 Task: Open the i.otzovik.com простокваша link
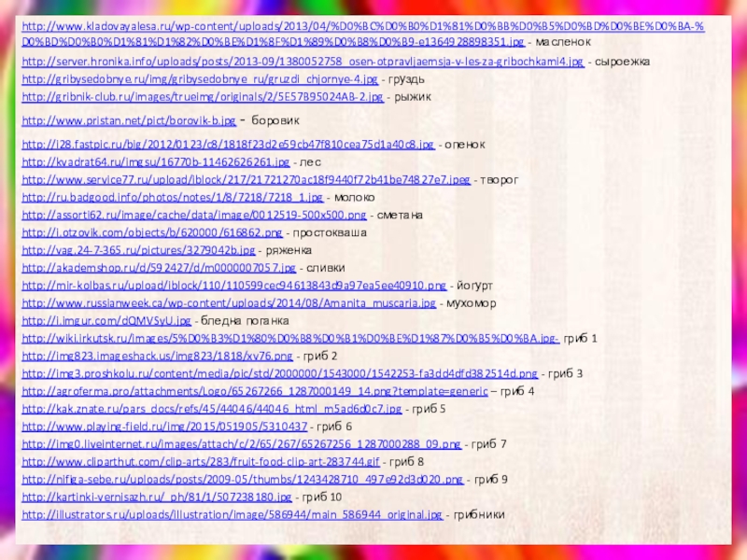click(152, 233)
